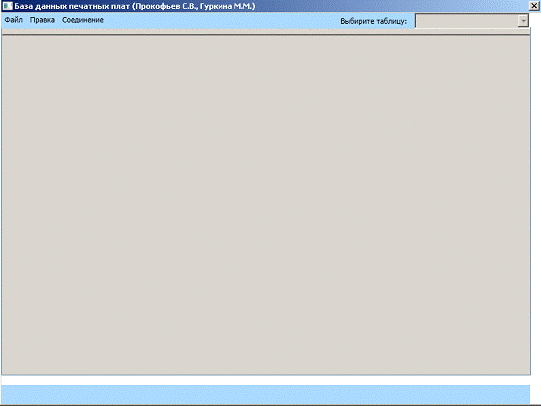Image resolution: width=541 pixels, height=406 pixels.
Task: Click the empty menu bar space right of Соединение
Action: (221, 20)
